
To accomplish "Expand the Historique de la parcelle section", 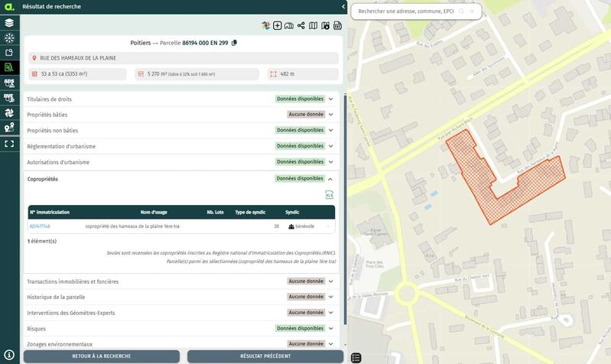I will pos(331,297).
